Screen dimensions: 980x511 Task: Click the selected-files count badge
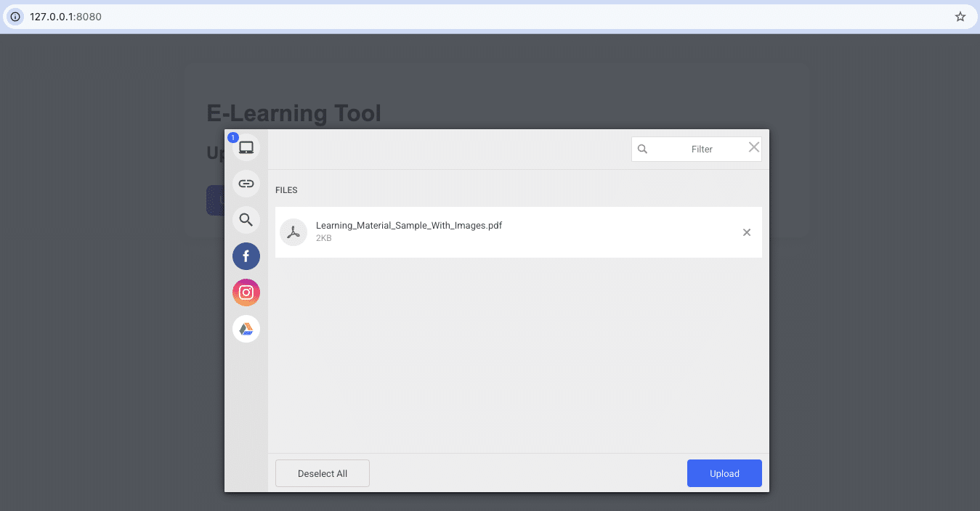point(233,137)
